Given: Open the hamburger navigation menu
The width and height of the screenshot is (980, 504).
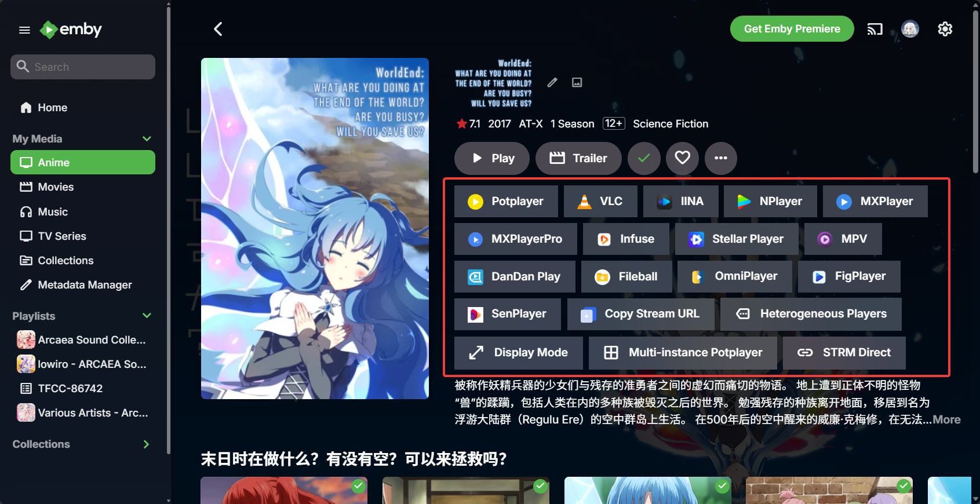Looking at the screenshot, I should pyautogui.click(x=24, y=30).
